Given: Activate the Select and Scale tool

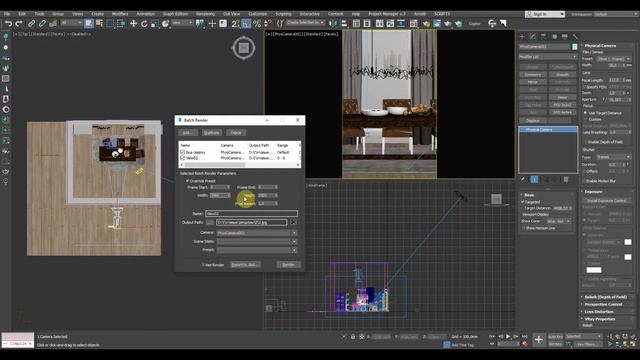Looking at the screenshot, I should coord(155,24).
